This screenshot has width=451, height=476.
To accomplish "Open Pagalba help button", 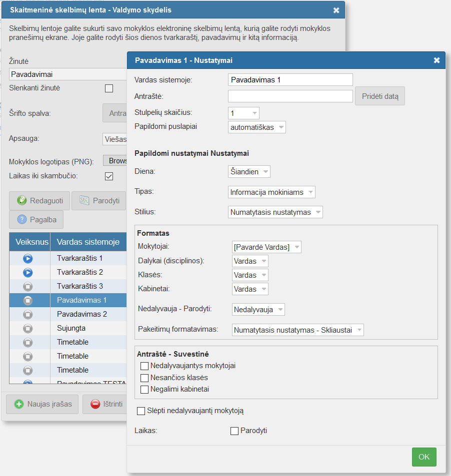I will 36,219.
